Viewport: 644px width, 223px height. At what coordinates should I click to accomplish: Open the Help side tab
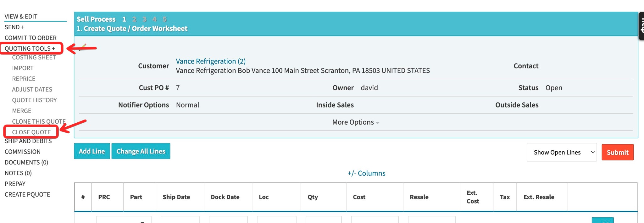[641, 26]
